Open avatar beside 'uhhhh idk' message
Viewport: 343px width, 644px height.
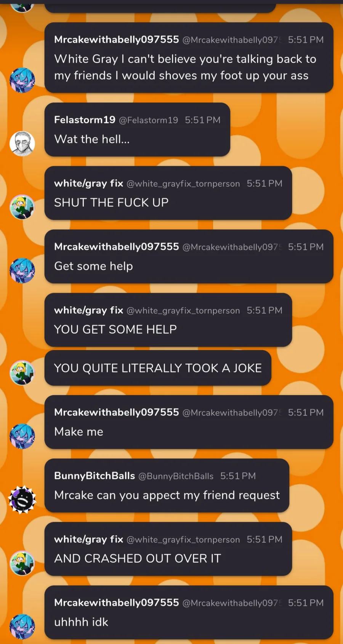pos(22,626)
